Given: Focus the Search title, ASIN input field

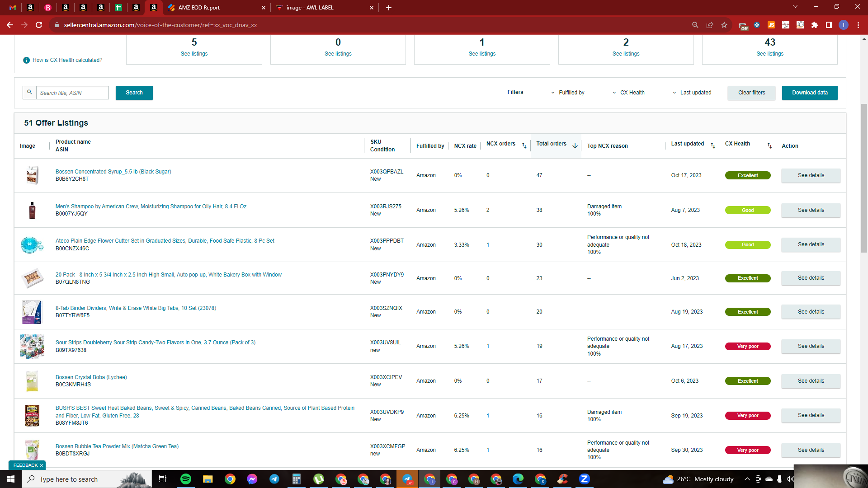Looking at the screenshot, I should tap(72, 93).
